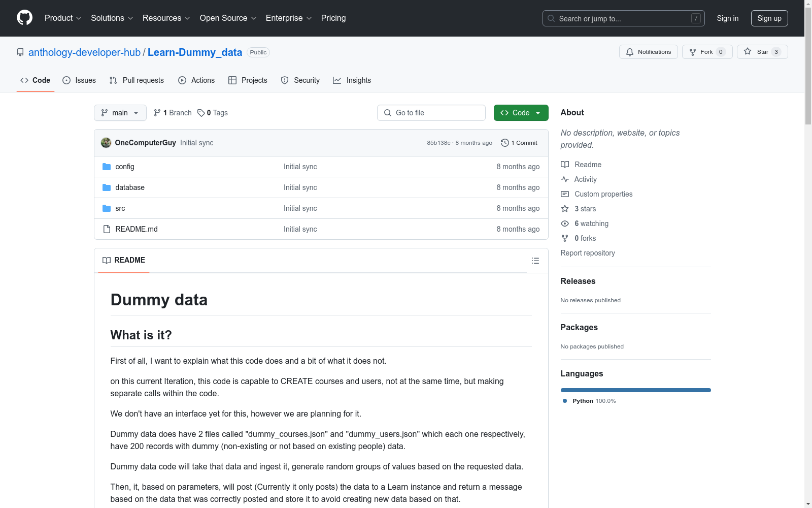812x508 pixels.
Task: Click the star icon beside 3 stars
Action: coord(565,209)
